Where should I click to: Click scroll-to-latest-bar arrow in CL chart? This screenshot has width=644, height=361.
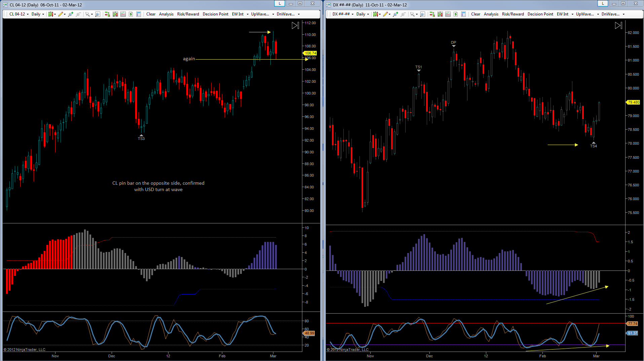tap(295, 25)
